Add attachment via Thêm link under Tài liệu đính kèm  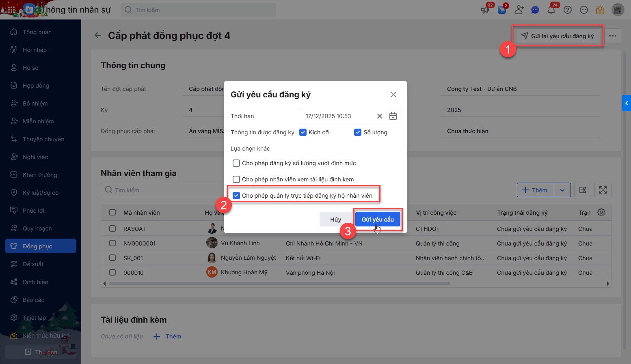(168, 336)
